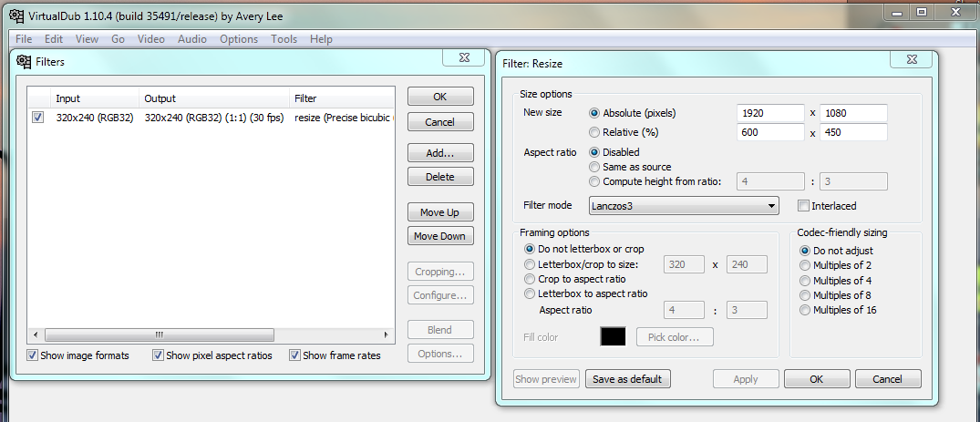Toggle Show pixel aspect ratios checkbox

tap(159, 355)
